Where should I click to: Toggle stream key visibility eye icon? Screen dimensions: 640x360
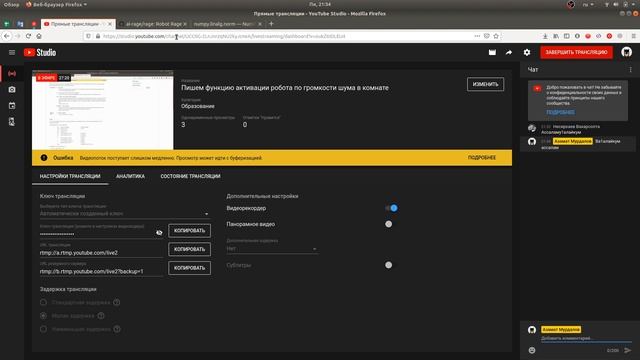[x=159, y=233]
